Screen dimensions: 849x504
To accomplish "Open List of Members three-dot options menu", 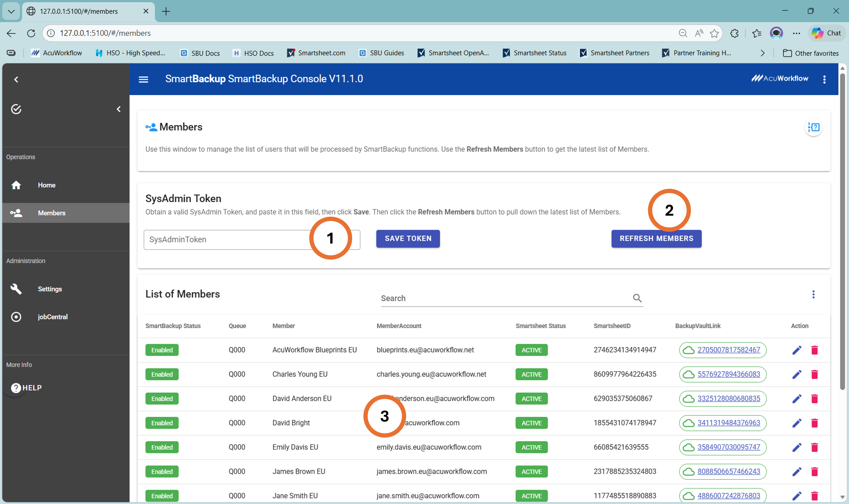I will coord(813,294).
